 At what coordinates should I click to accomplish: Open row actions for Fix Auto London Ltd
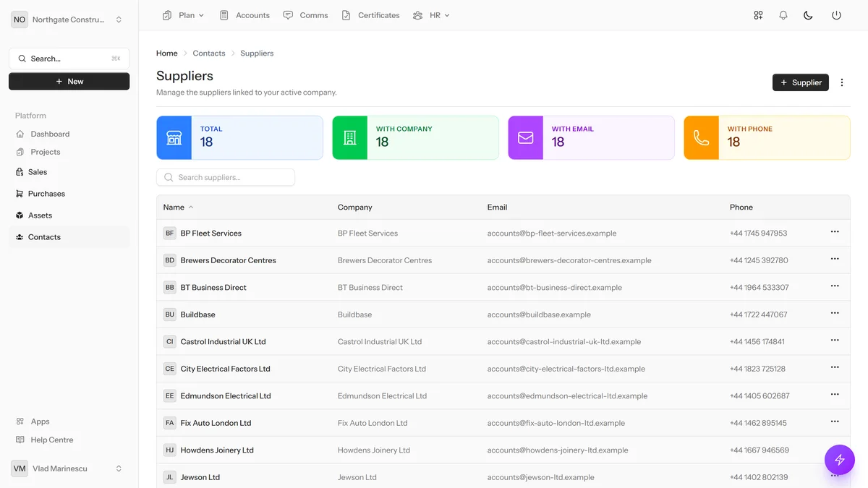[835, 421]
